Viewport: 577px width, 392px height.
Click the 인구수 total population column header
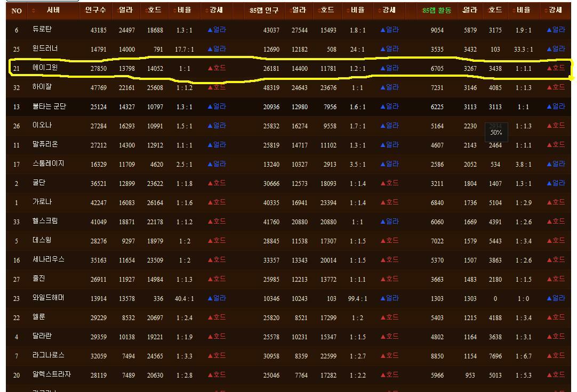pyautogui.click(x=95, y=10)
